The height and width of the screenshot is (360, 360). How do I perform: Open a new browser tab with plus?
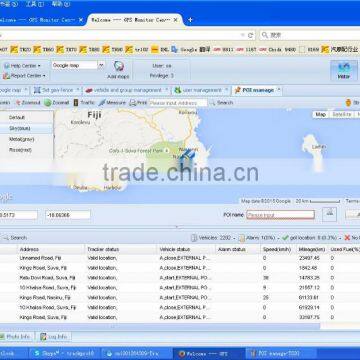(x=190, y=20)
